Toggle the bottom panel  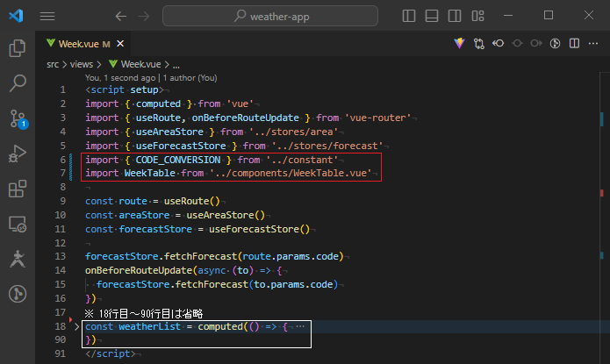point(432,16)
